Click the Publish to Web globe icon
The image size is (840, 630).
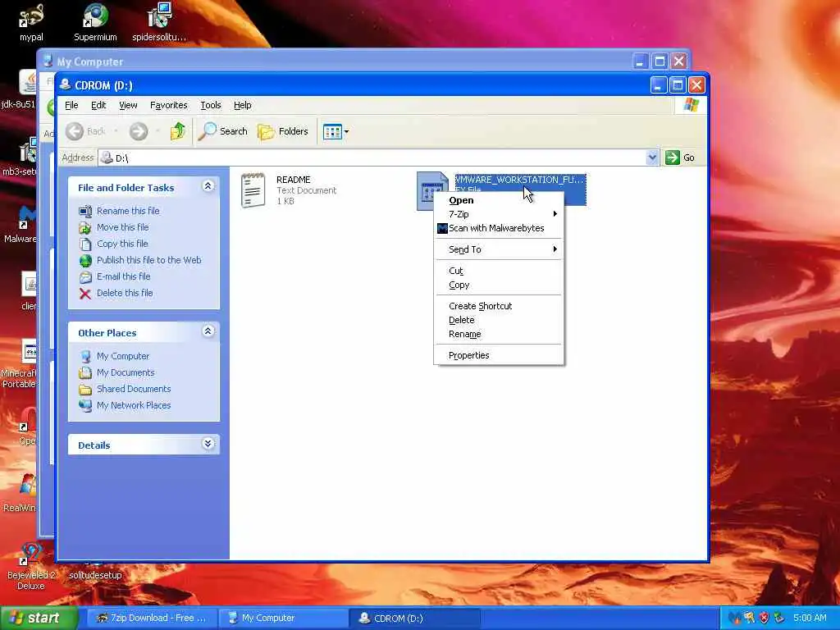point(85,260)
